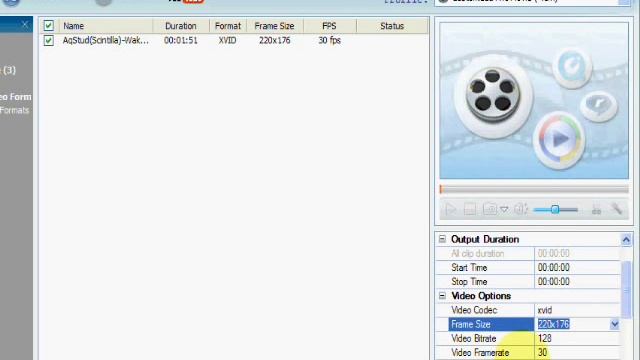The image size is (640, 360).
Task: Open the snapshot options dropdown arrow
Action: [504, 209]
